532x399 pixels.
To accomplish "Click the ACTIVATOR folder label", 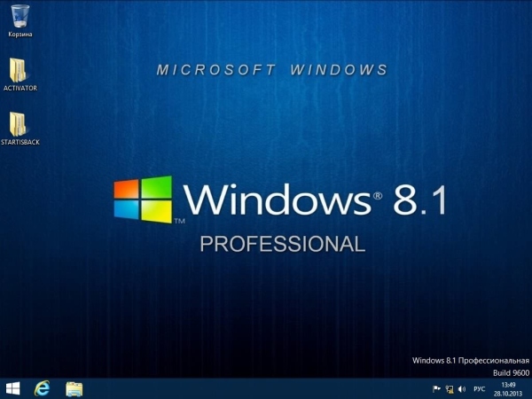I will click(x=20, y=88).
